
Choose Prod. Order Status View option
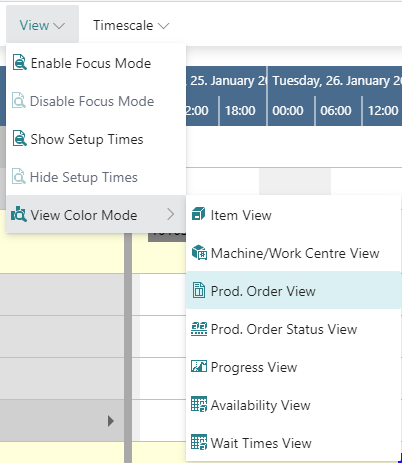click(x=293, y=329)
